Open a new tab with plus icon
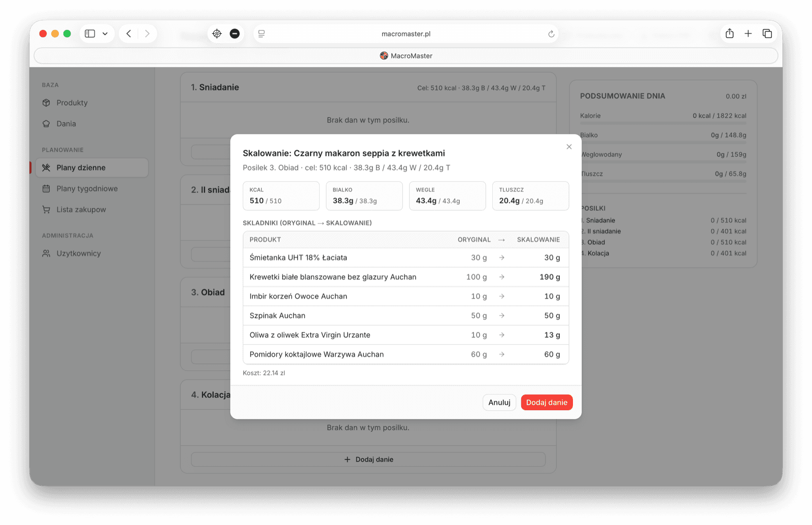 (x=748, y=34)
